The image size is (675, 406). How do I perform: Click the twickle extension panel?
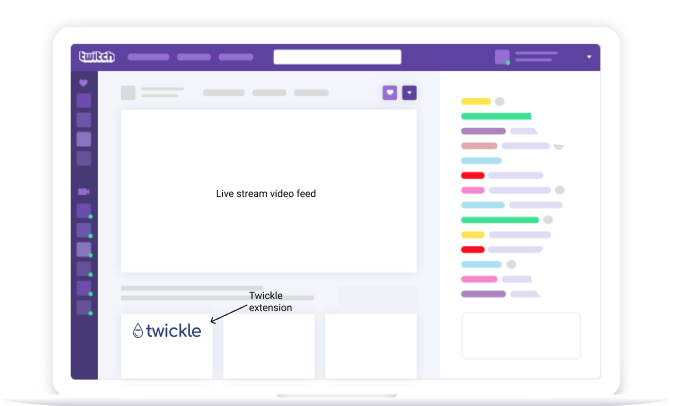click(x=167, y=346)
